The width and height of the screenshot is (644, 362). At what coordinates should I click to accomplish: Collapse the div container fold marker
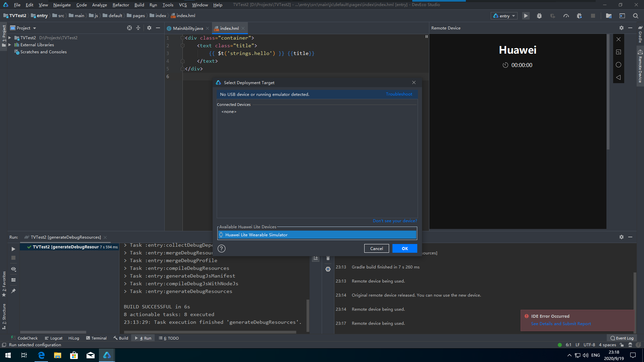183,38
